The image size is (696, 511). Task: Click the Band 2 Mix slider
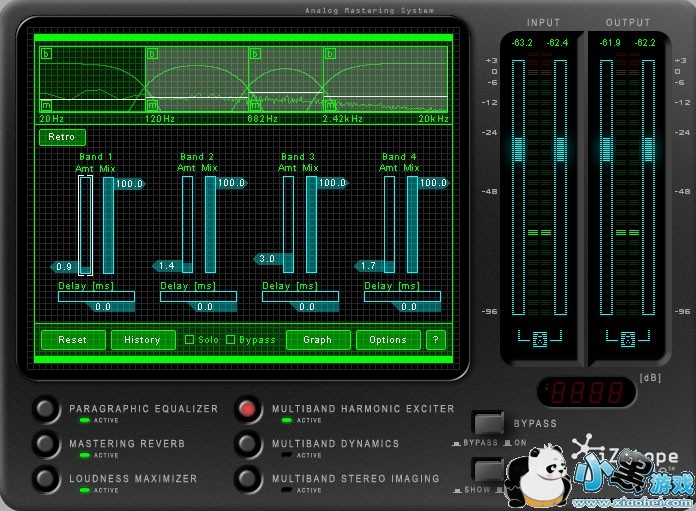click(210, 224)
